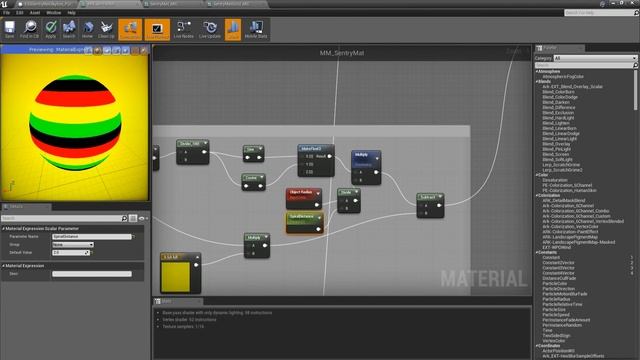Run the Clean Up toolbar icon
This screenshot has height=360, width=640.
pos(106,29)
